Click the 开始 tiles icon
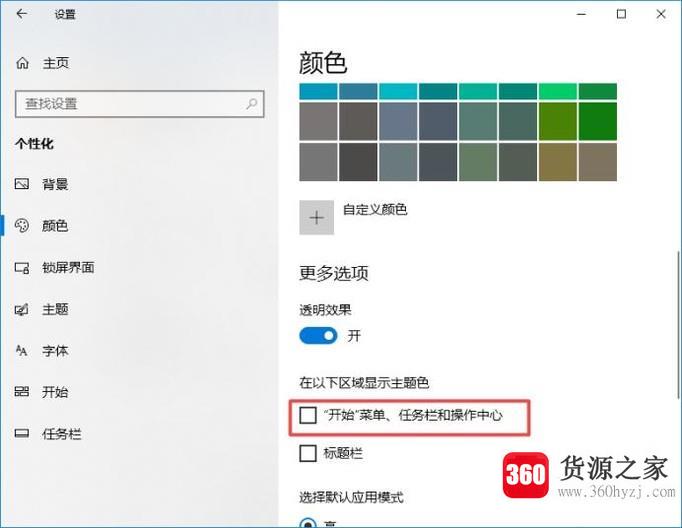 (22, 392)
